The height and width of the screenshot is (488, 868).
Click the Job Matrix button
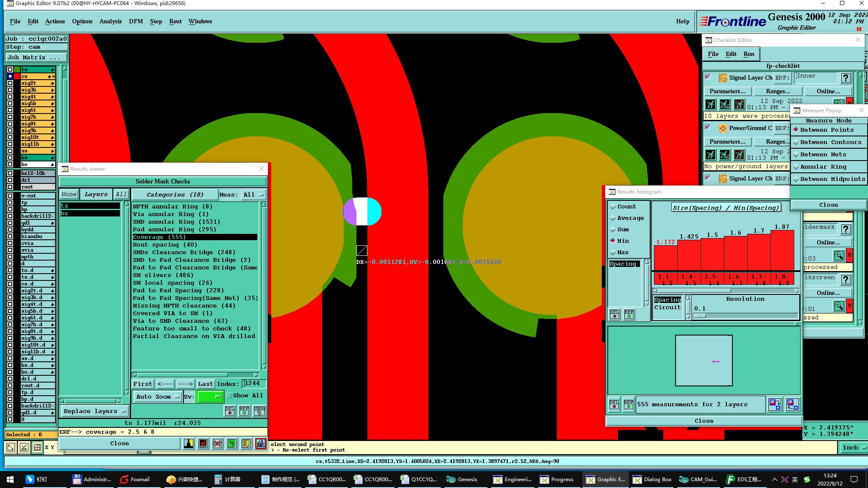[36, 58]
